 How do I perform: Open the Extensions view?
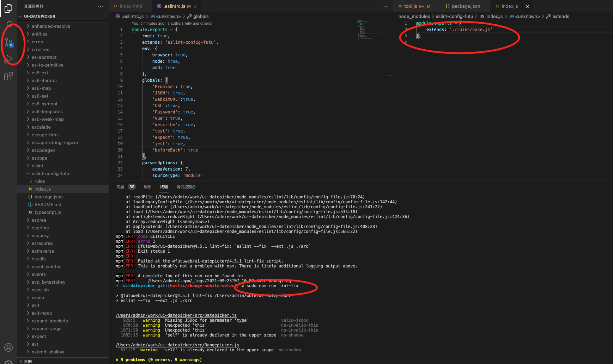coord(8,76)
